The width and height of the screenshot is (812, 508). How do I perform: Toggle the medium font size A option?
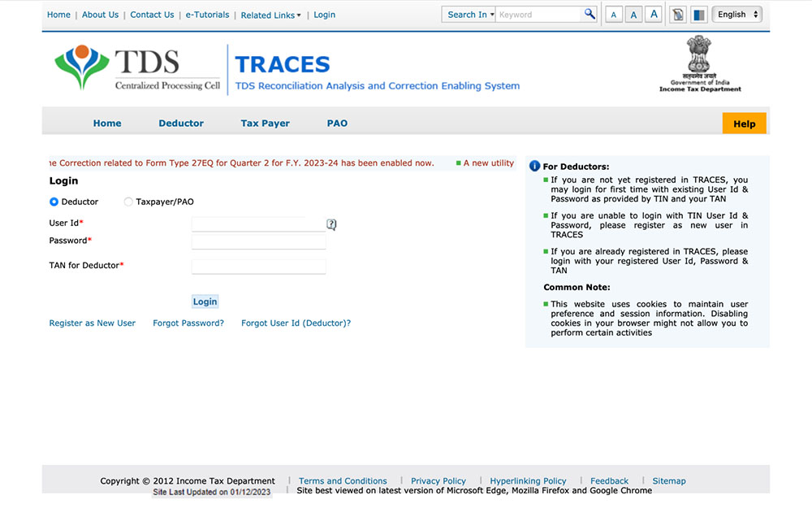pyautogui.click(x=633, y=14)
